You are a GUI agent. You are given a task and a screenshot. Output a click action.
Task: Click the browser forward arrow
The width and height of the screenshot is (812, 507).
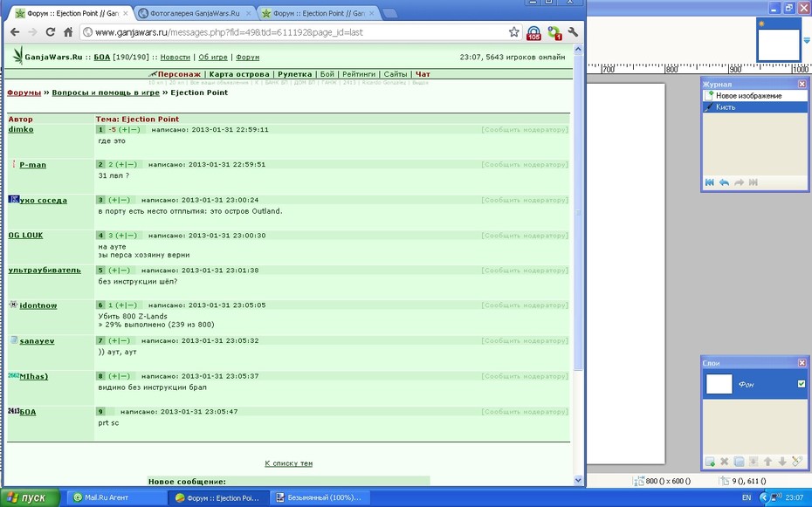coord(32,32)
